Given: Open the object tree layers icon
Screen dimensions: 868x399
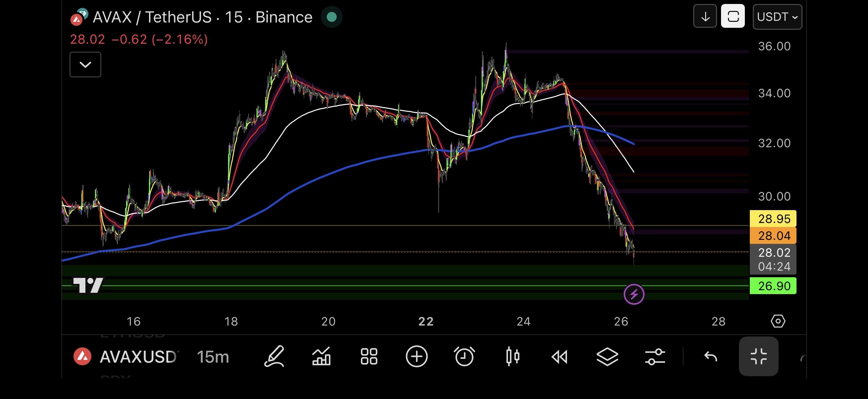Looking at the screenshot, I should point(607,356).
